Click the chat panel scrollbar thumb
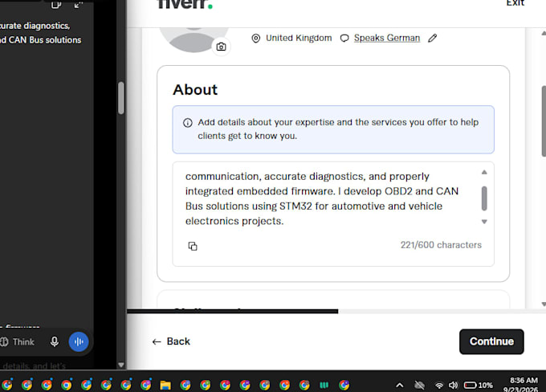Image resolution: width=546 pixels, height=392 pixels. point(120,98)
